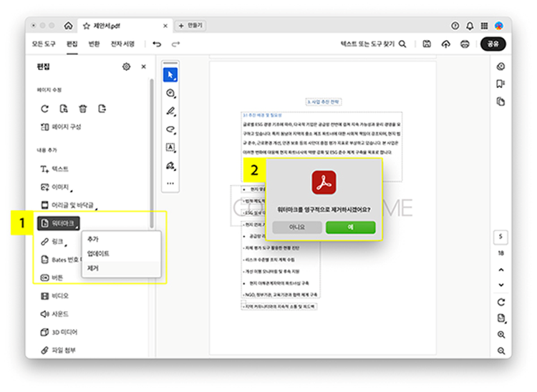Zoom out with magnifier minus
The image size is (537, 392).
pyautogui.click(x=501, y=351)
